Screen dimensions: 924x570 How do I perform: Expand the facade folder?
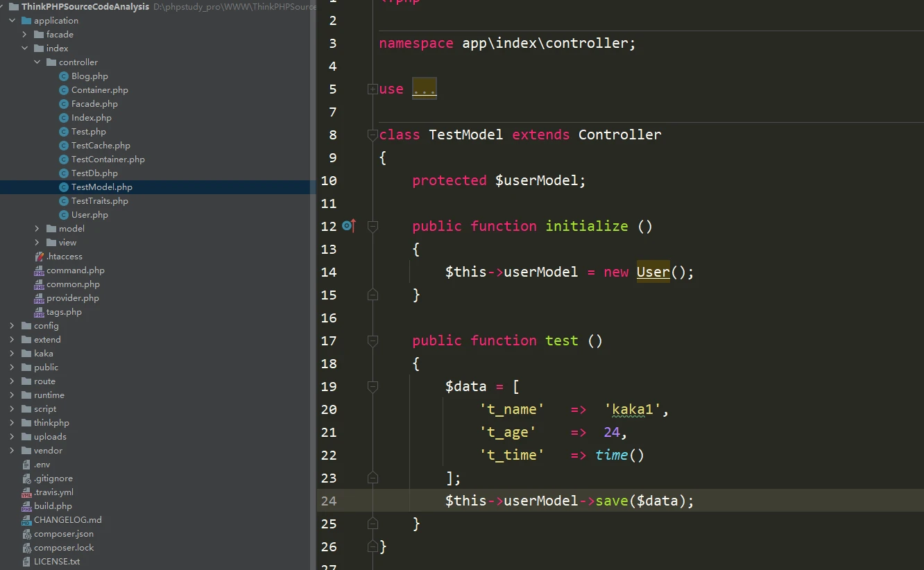(x=25, y=35)
